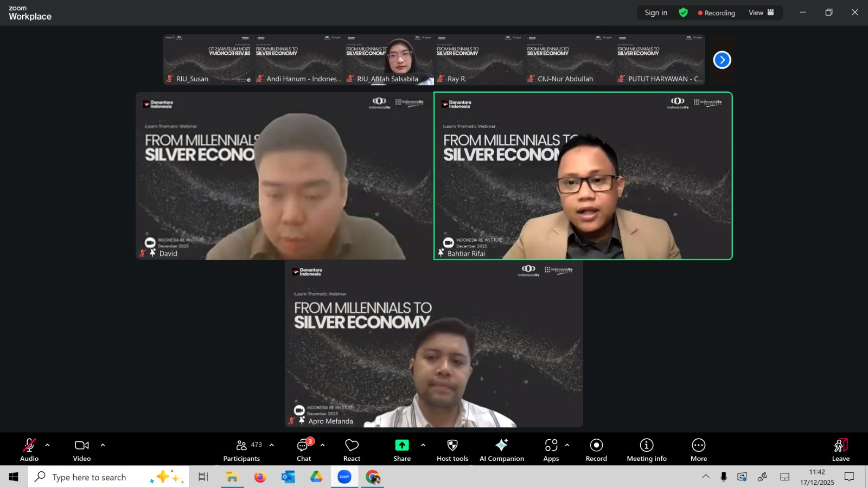Open the Apps panel
Viewport: 868px width, 488px height.
(x=551, y=450)
